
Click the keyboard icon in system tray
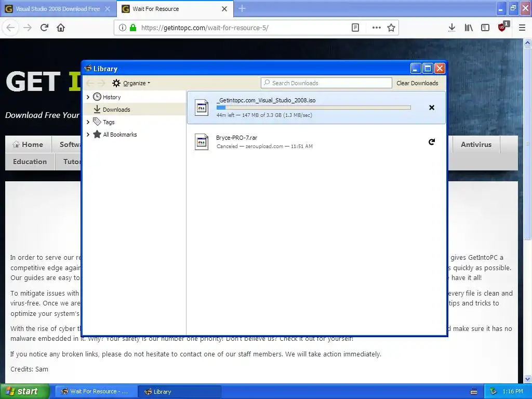[474, 392]
